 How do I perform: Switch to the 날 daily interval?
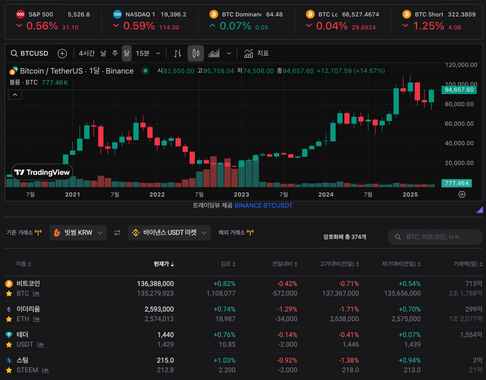coord(104,53)
